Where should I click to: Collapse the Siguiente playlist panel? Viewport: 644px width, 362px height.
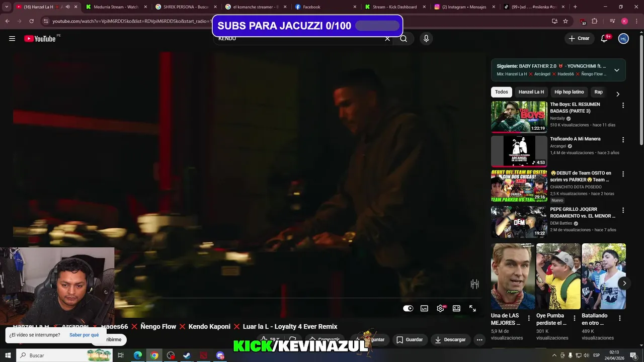click(x=617, y=70)
